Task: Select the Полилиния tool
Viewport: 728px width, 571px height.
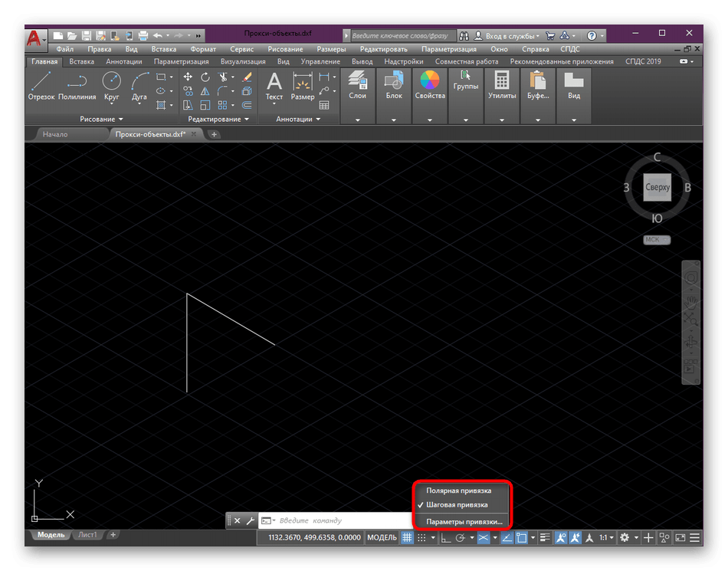Action: (77, 86)
